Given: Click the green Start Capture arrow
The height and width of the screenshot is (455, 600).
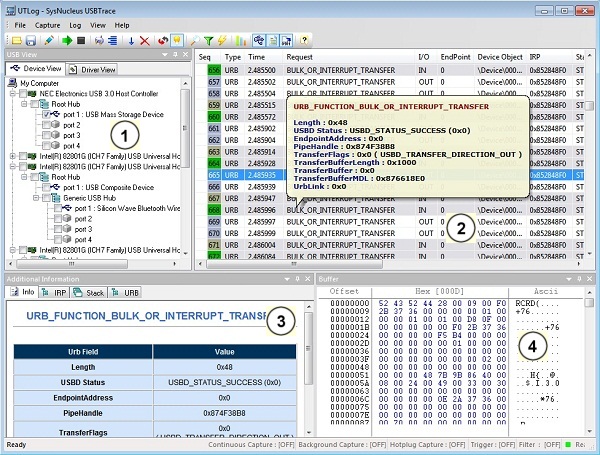Looking at the screenshot, I should pos(66,40).
